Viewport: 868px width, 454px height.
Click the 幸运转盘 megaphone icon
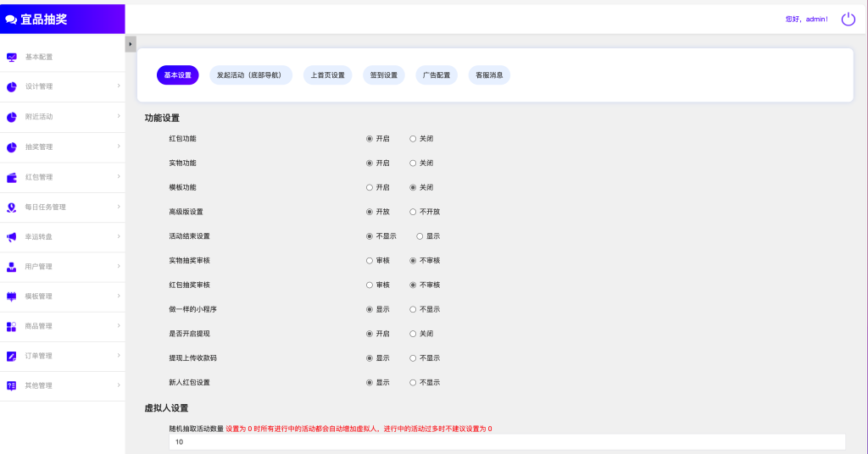pyautogui.click(x=12, y=237)
